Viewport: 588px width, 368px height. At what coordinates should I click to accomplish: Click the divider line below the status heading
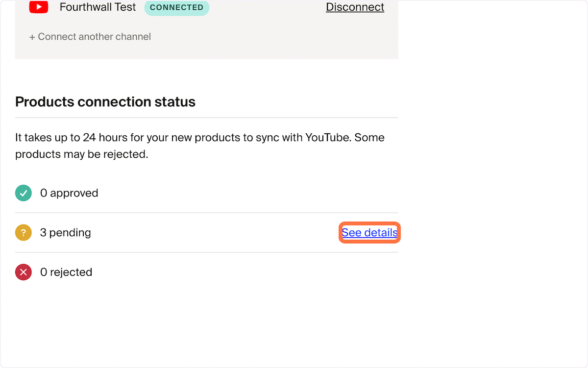207,118
